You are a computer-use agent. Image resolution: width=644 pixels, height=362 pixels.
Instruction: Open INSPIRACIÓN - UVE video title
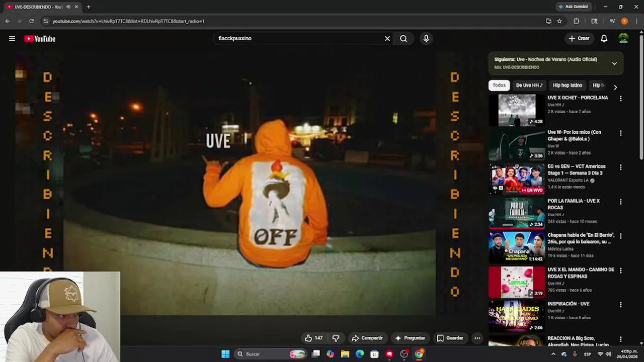[569, 304]
